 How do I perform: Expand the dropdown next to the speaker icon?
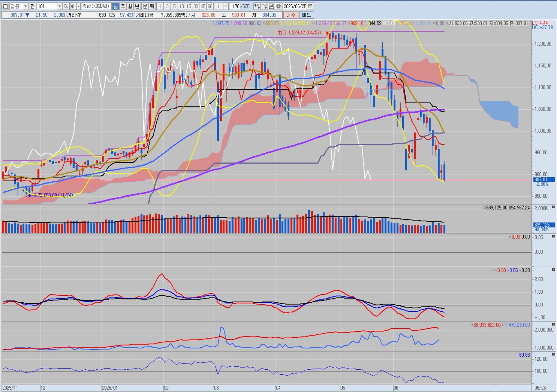(78, 6)
